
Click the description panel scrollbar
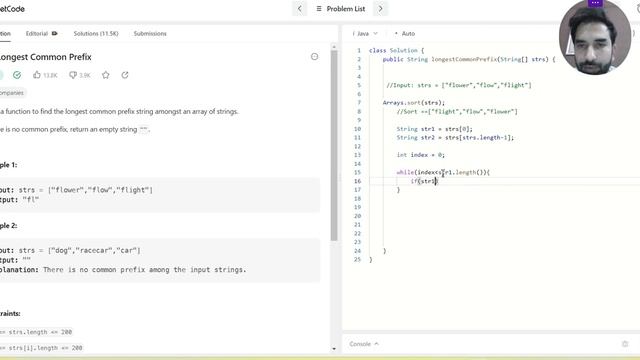click(x=334, y=145)
